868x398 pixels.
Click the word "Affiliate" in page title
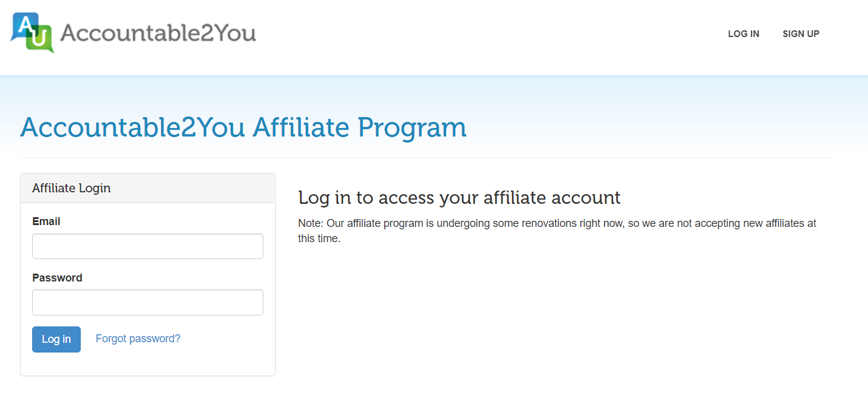point(301,127)
